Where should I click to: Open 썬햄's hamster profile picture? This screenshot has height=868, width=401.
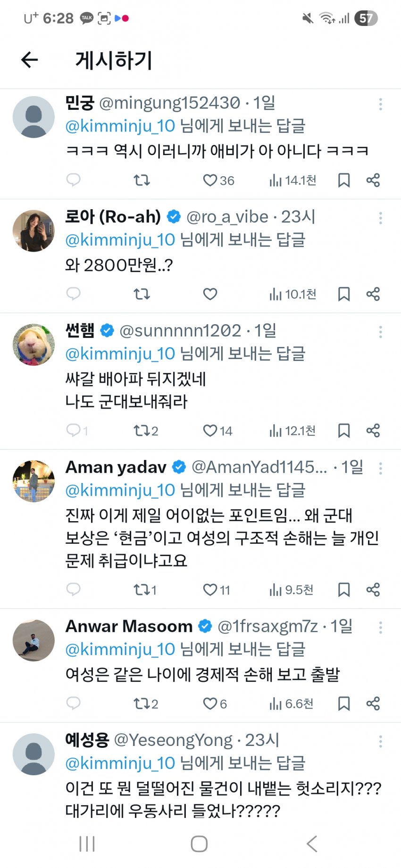(33, 344)
